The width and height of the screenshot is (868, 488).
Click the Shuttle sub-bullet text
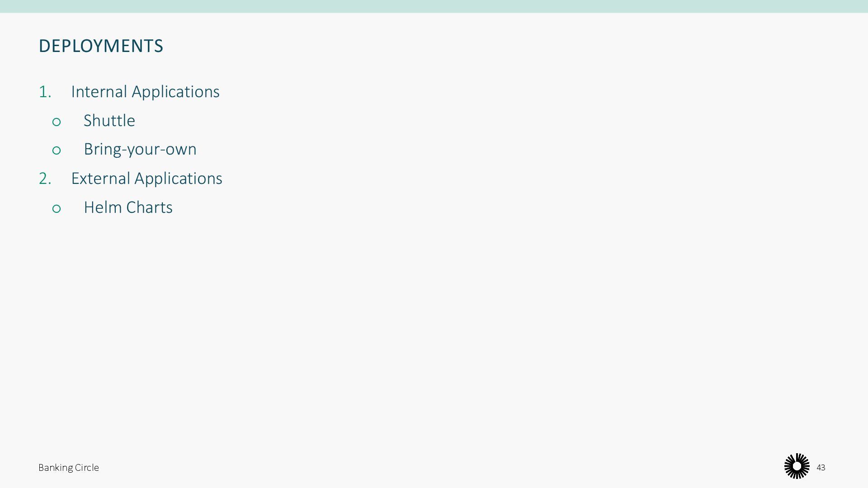pos(109,121)
